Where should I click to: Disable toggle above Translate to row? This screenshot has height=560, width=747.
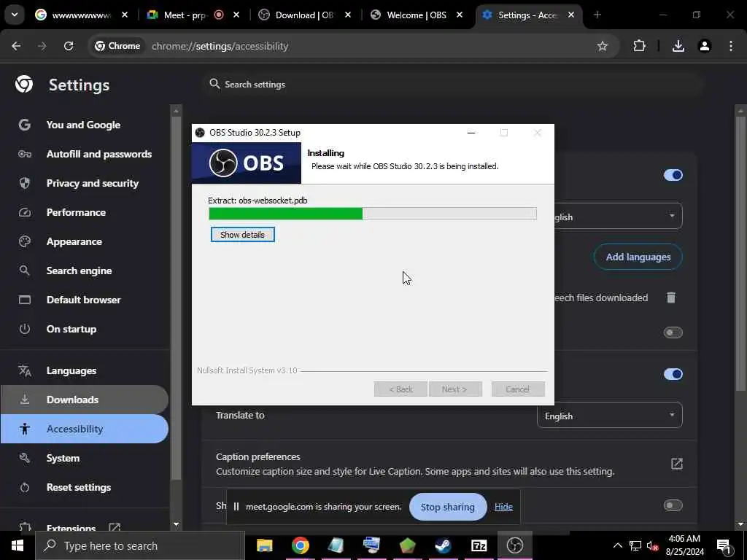coord(673,374)
